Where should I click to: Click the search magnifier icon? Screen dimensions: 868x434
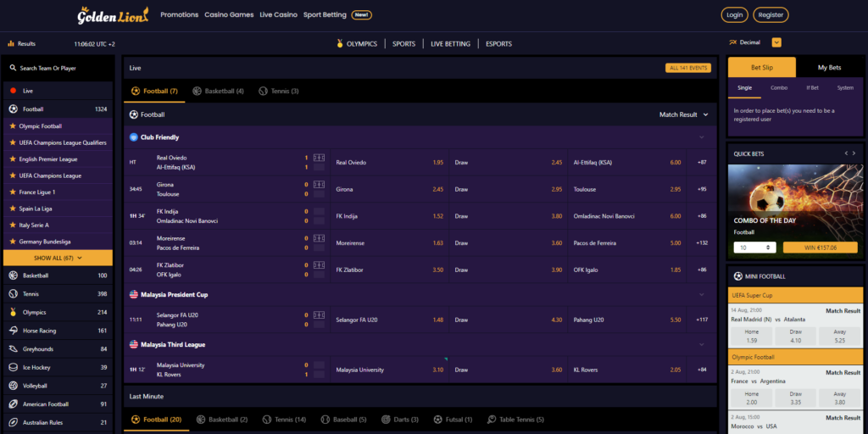(x=14, y=68)
